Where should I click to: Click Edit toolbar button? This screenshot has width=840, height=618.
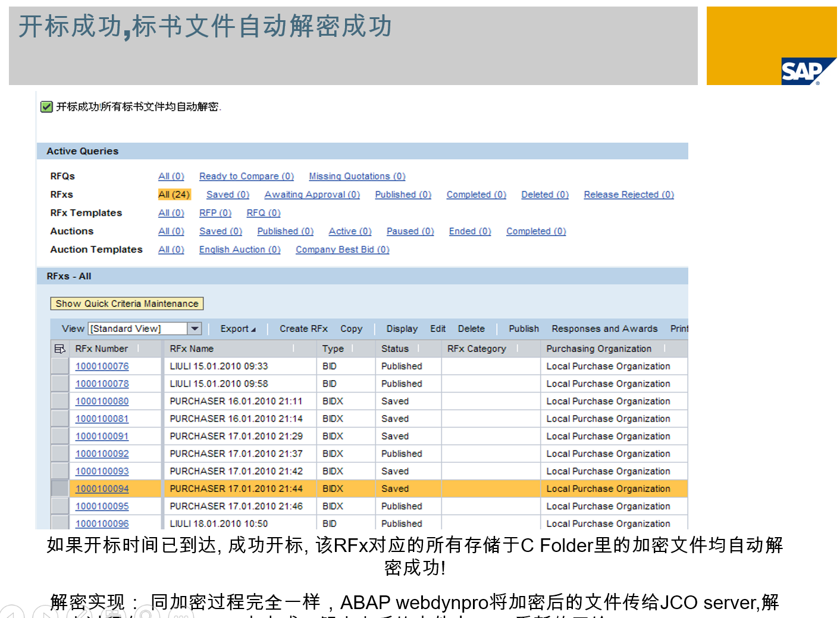point(438,328)
